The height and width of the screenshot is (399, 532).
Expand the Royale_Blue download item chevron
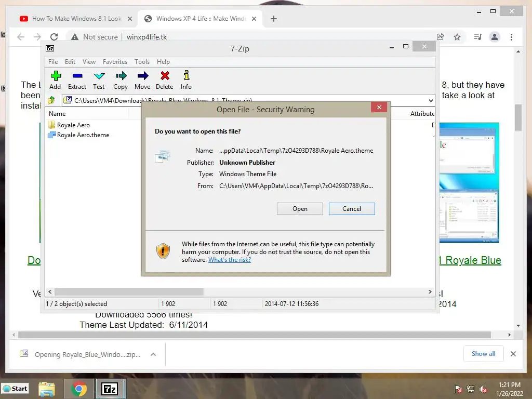pyautogui.click(x=153, y=354)
